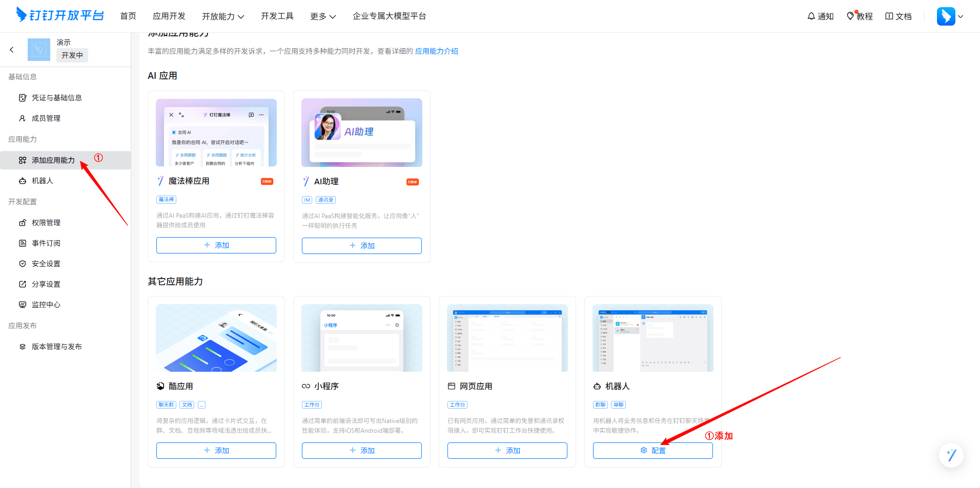Open the tutorials lightbulb icon
This screenshot has width=980, height=488.
pyautogui.click(x=850, y=16)
